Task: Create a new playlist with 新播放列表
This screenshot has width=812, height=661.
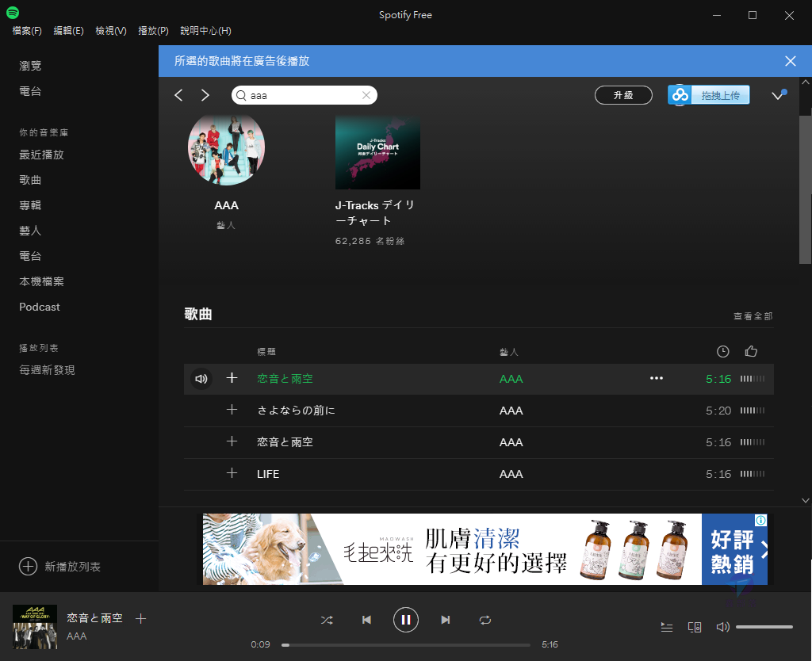Action: (60, 567)
